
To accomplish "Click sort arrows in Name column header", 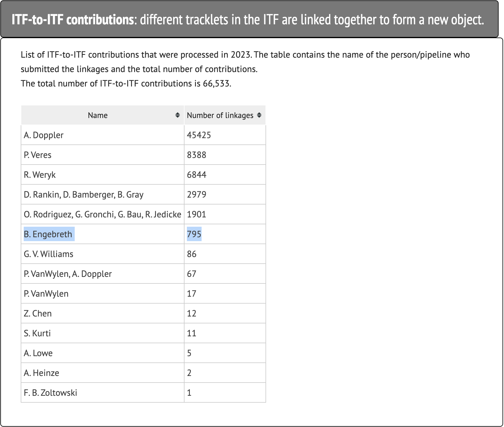I will (178, 115).
